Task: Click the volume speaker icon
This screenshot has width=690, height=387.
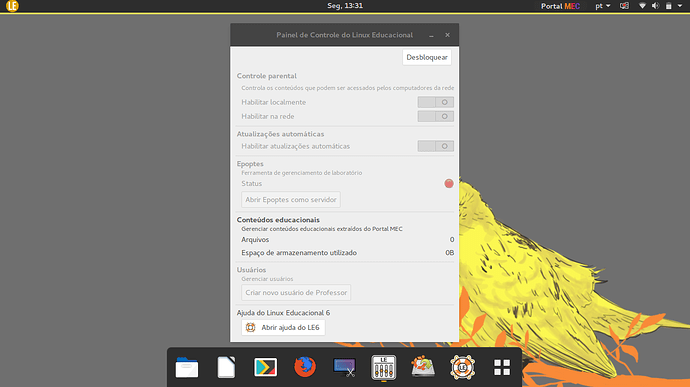Action: pos(655,6)
